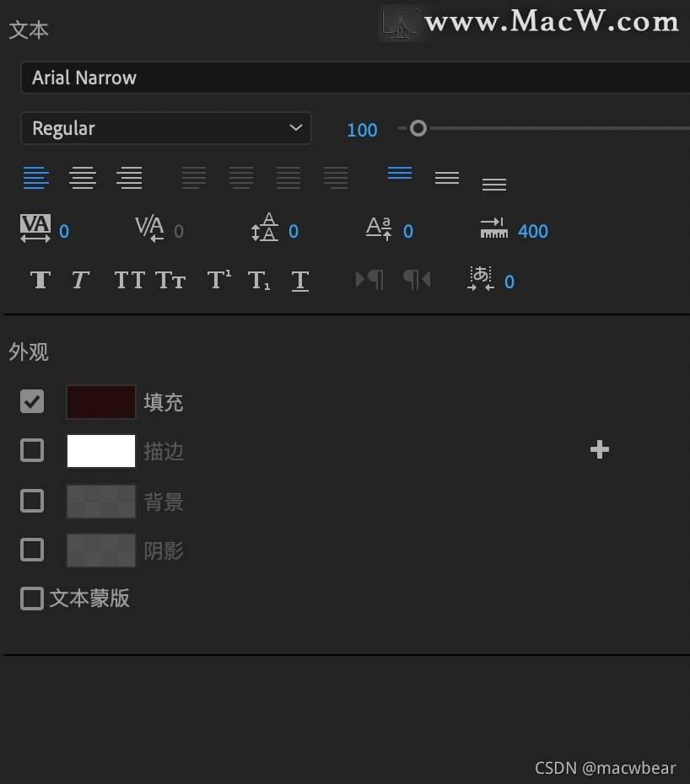Viewport: 690px width, 784px height.
Task: Select center align text
Action: pyautogui.click(x=83, y=178)
